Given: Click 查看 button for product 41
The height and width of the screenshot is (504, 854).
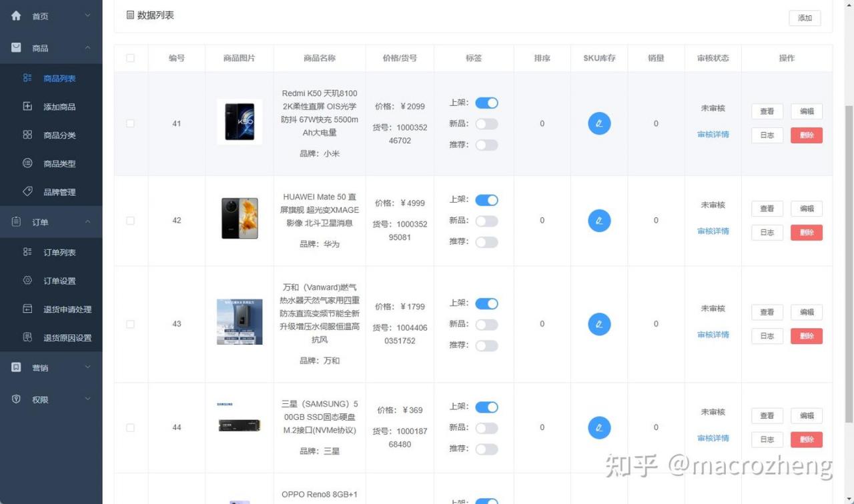Looking at the screenshot, I should pos(767,111).
